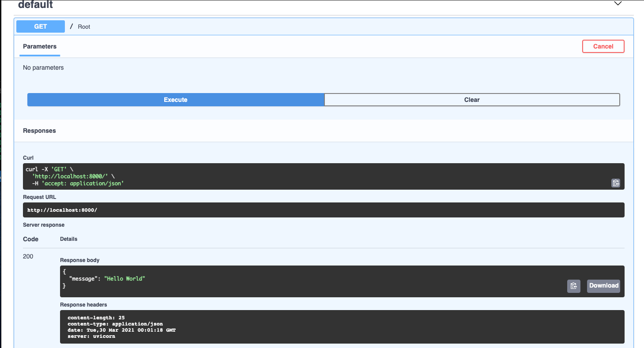Click the Request URL http://localhost:8000/ box
Screen dimensions: 644x348
(324, 210)
